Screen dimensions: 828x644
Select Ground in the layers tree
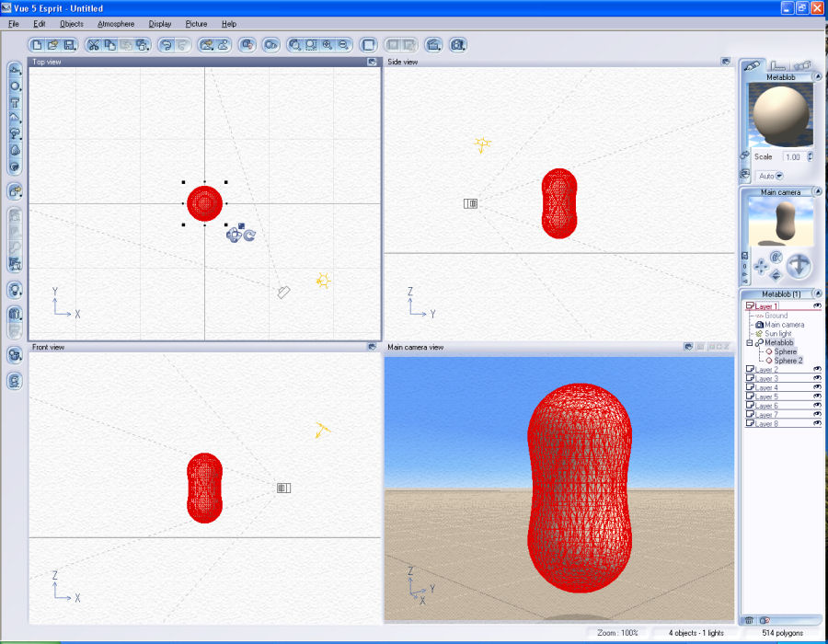point(776,316)
